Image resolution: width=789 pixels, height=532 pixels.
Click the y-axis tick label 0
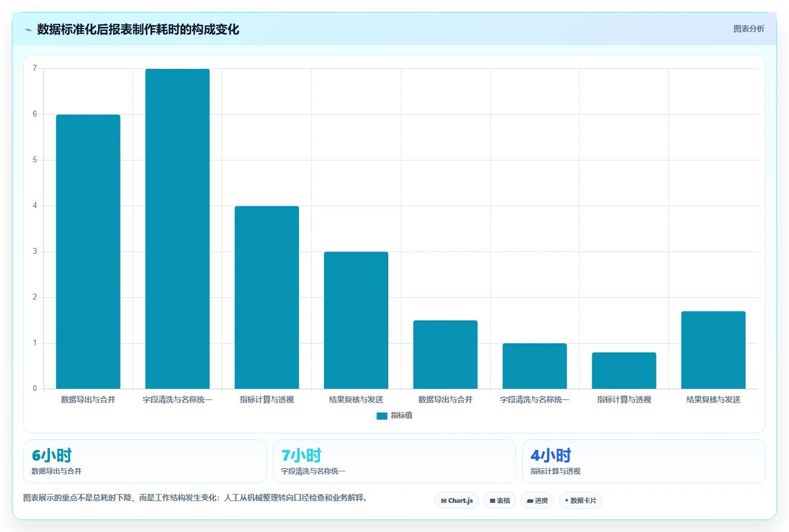[x=34, y=389]
